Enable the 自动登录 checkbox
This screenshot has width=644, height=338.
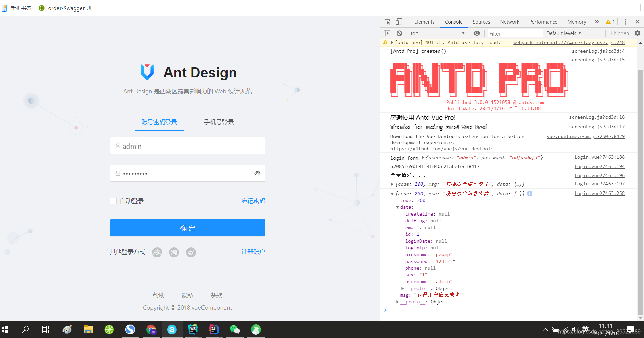coord(113,201)
